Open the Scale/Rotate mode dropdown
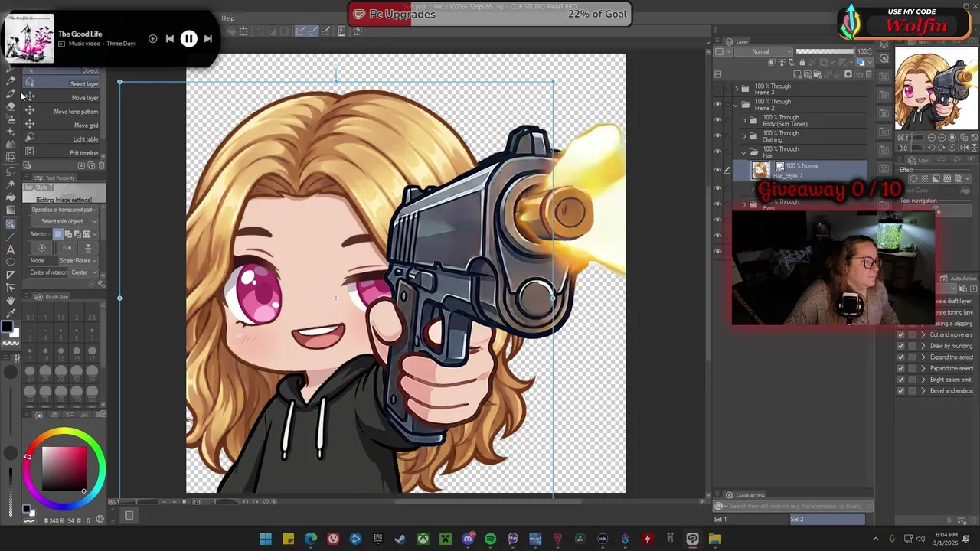Viewport: 980px width, 551px height. (x=78, y=260)
